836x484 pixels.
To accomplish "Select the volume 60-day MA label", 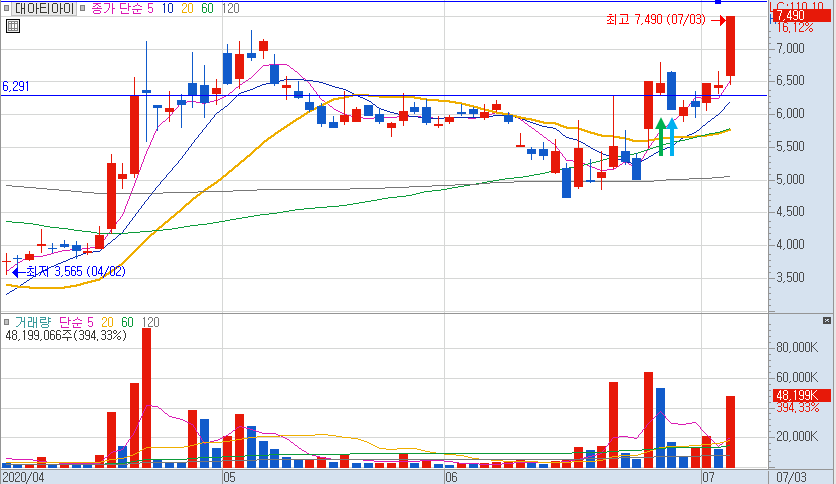I will (x=127, y=322).
